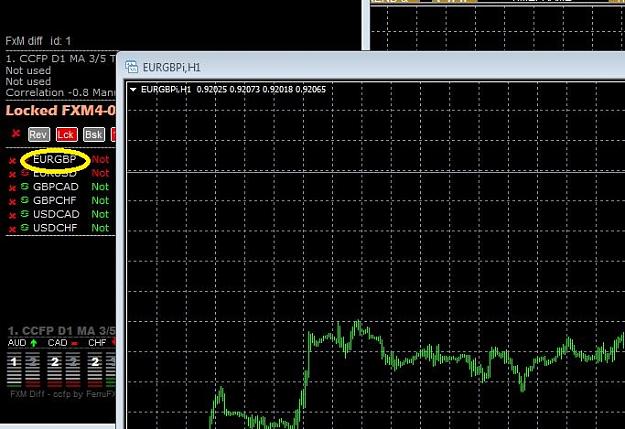
Task: Click the Rev button in the FXM panel
Action: 39,135
